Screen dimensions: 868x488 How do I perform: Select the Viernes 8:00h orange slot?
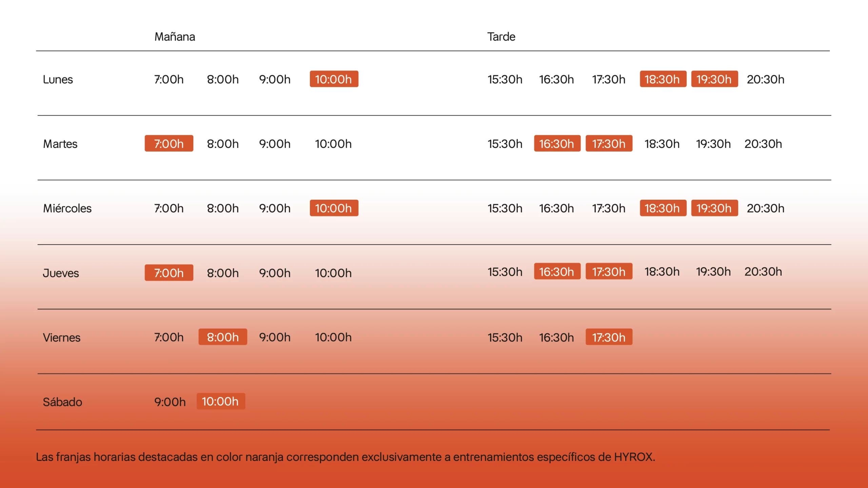223,337
